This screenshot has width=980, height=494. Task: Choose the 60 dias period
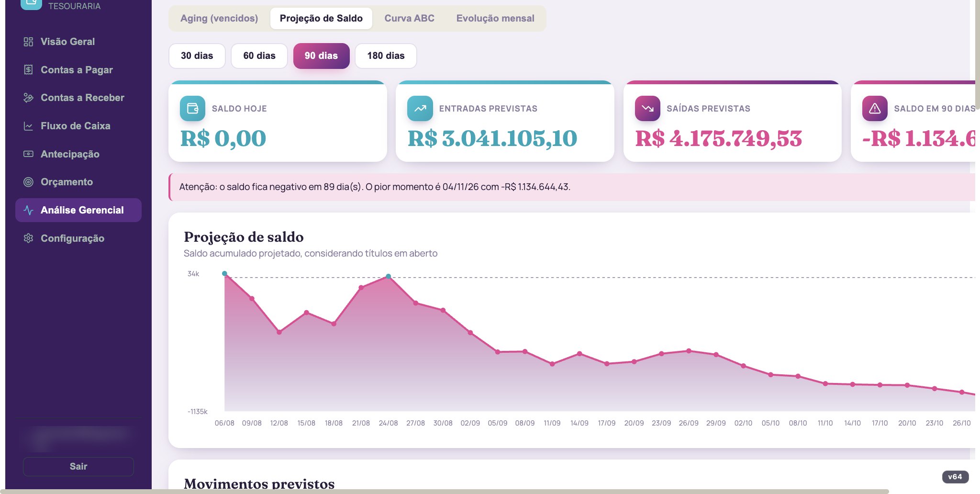tap(259, 56)
